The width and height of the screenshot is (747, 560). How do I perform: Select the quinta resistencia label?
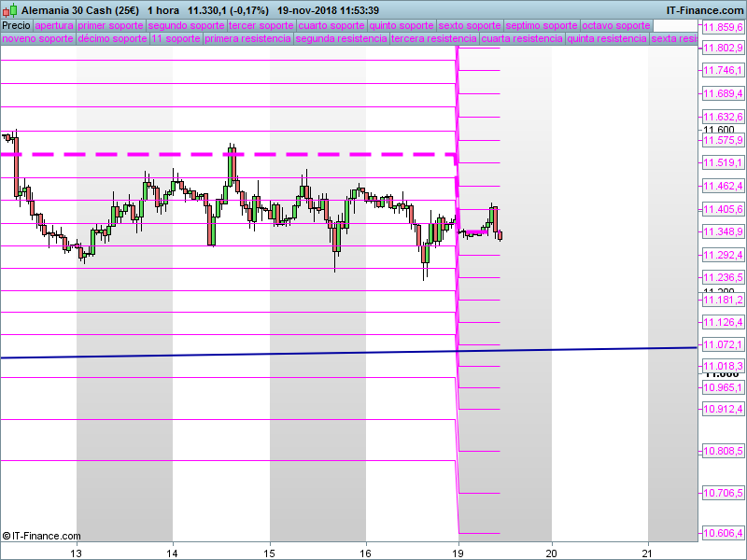pyautogui.click(x=607, y=38)
